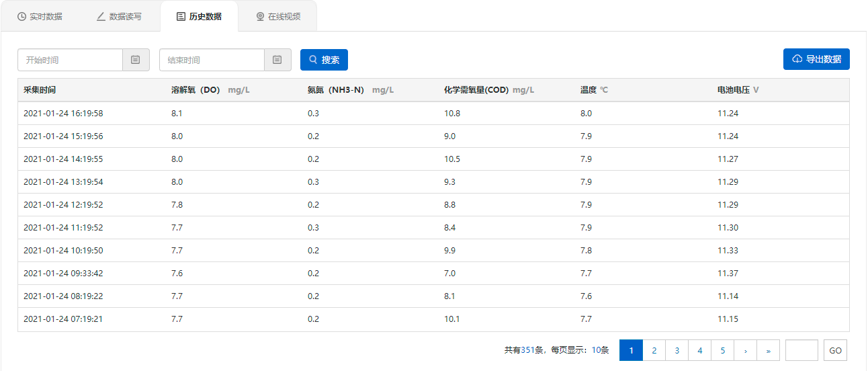This screenshot has width=868, height=371.
Task: Click the 搜索 search button
Action: click(x=324, y=60)
